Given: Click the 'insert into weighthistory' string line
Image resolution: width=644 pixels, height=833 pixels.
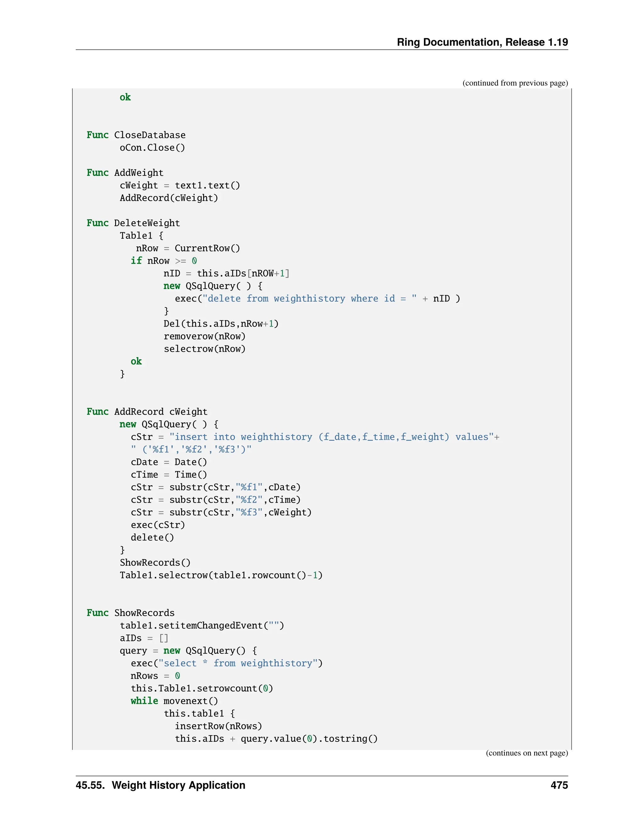Looking at the screenshot, I should [315, 437].
